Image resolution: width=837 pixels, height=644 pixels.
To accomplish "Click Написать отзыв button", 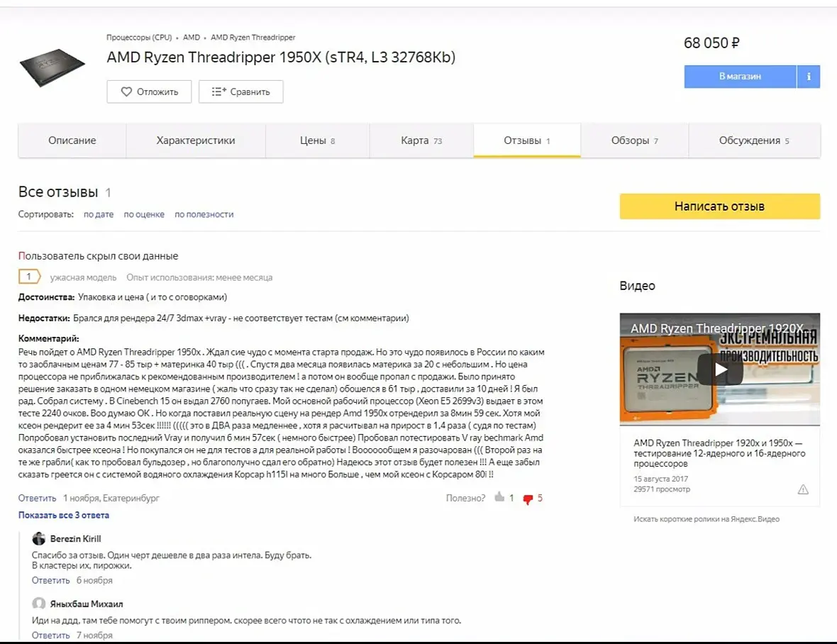I will click(x=719, y=206).
